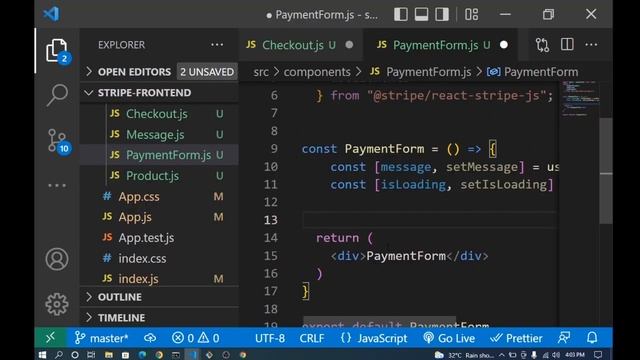Show additional views ellipsis in activity bar
This screenshot has width=640, height=360.
point(57,185)
